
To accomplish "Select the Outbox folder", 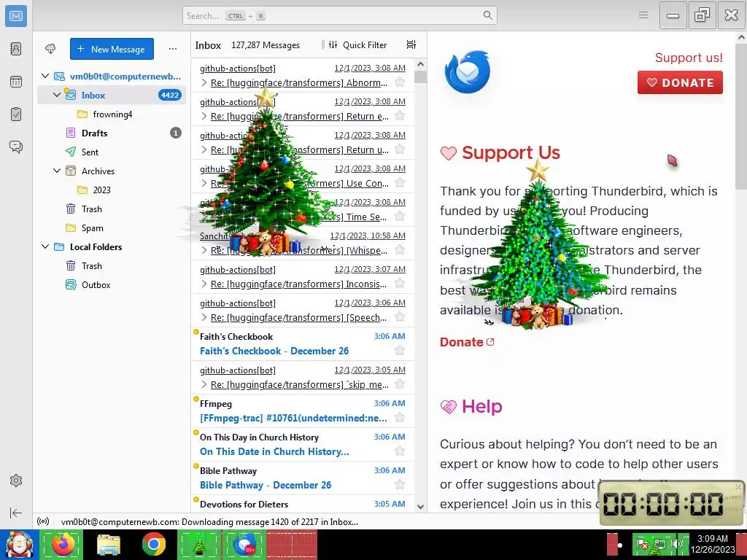I will (x=112, y=285).
